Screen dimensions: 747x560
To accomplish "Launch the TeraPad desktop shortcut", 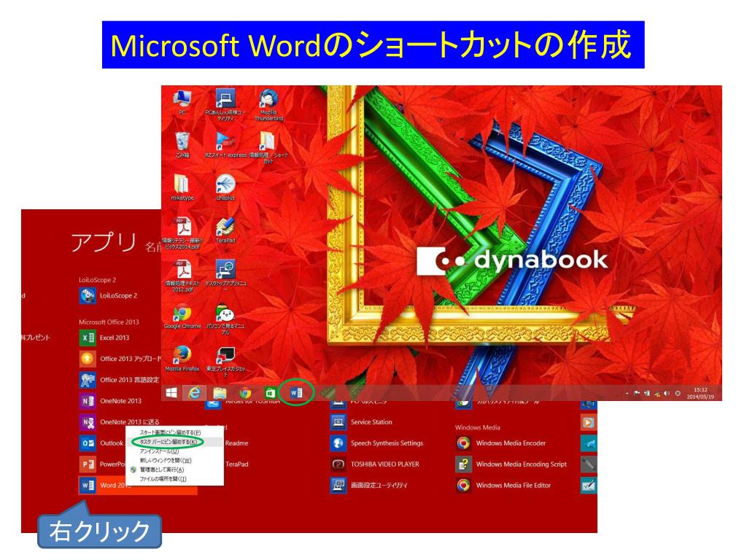I will pyautogui.click(x=225, y=230).
